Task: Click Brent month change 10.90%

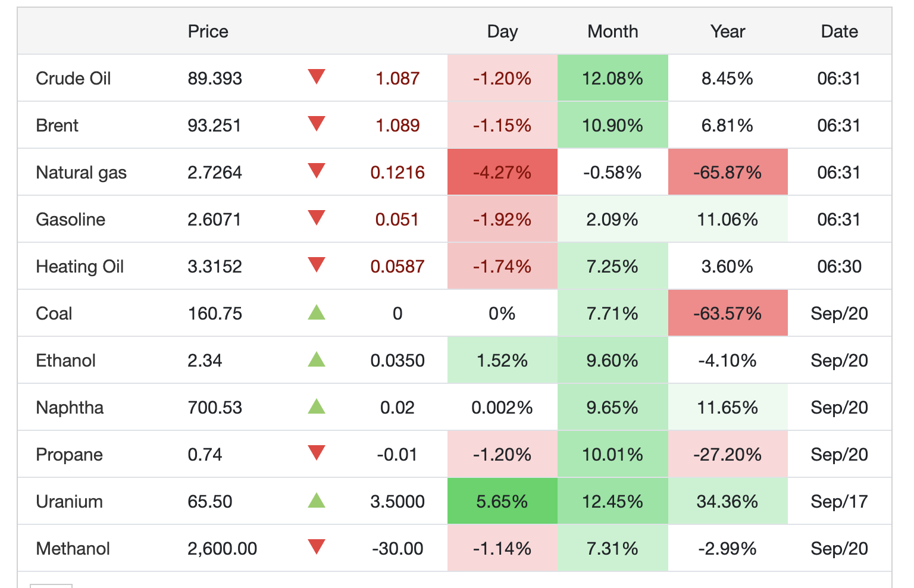Action: [x=613, y=125]
